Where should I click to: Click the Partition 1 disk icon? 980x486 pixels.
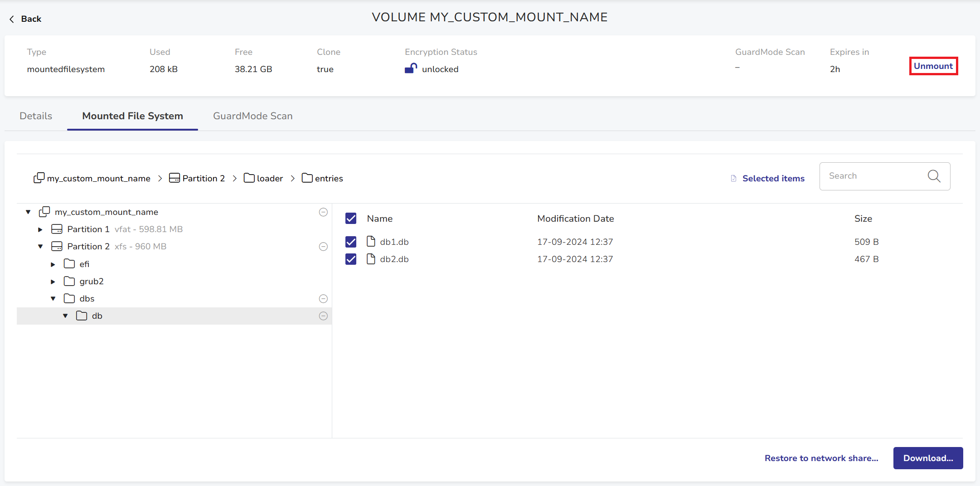tap(57, 229)
